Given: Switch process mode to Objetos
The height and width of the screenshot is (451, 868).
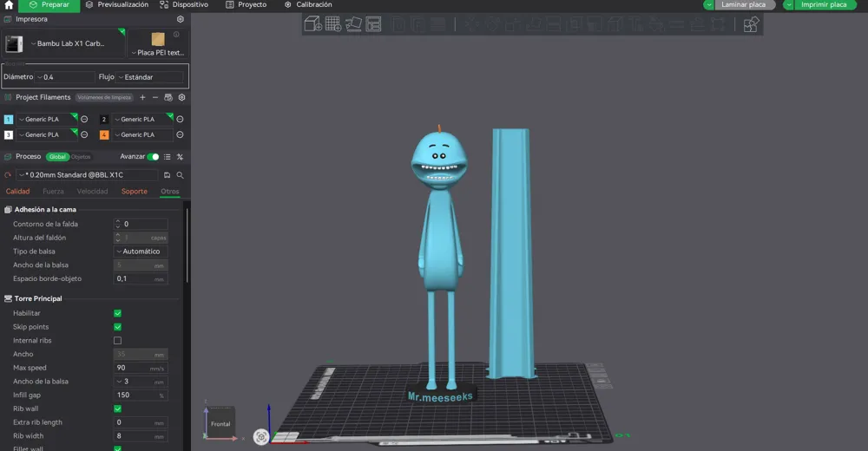Looking at the screenshot, I should [x=81, y=157].
